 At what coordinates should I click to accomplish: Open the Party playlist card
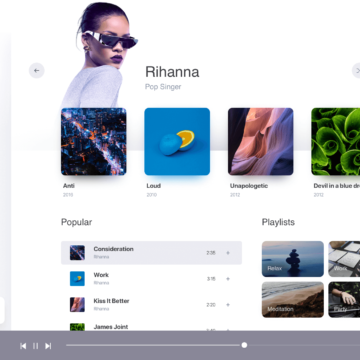(x=344, y=300)
